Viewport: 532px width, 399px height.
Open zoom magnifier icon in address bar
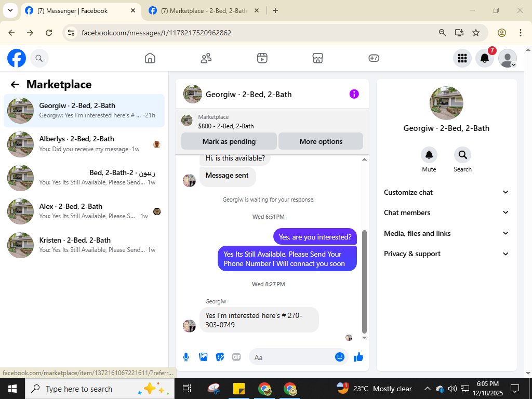[442, 33]
